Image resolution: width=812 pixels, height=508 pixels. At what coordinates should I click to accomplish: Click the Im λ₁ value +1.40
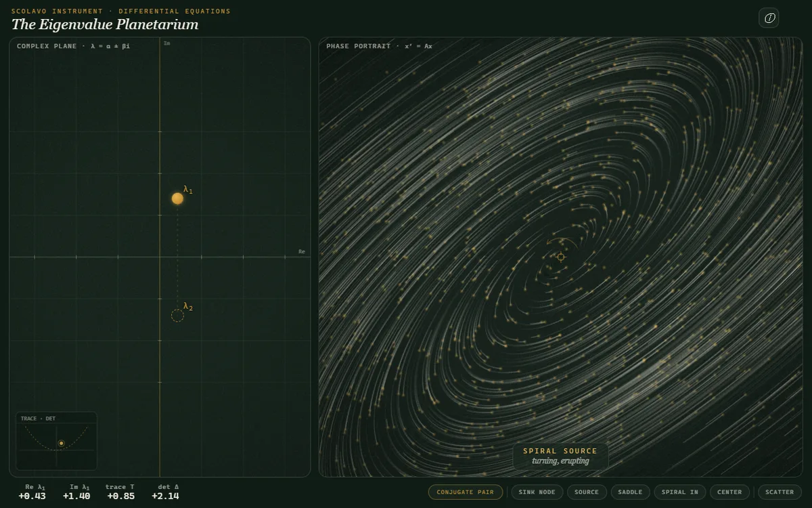click(76, 496)
